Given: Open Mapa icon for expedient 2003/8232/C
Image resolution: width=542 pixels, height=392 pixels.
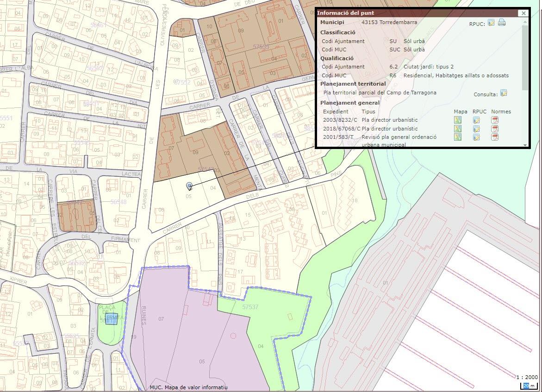Looking at the screenshot, I should point(458,120).
